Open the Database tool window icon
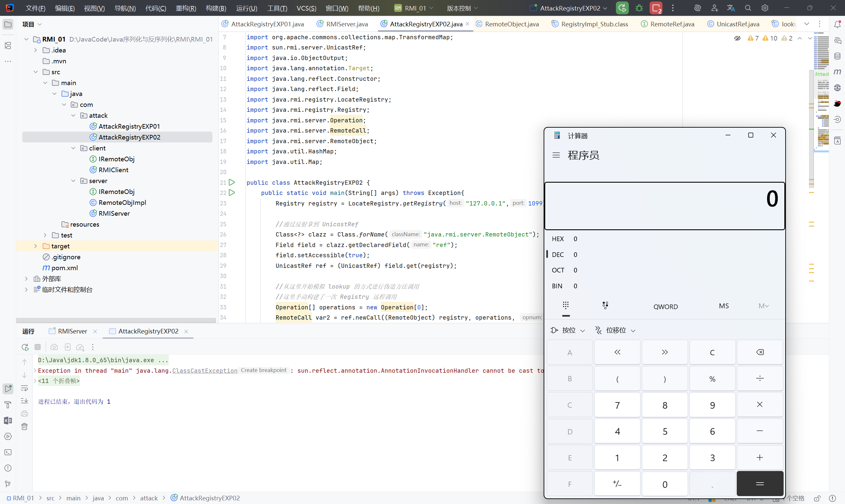 pos(837,56)
